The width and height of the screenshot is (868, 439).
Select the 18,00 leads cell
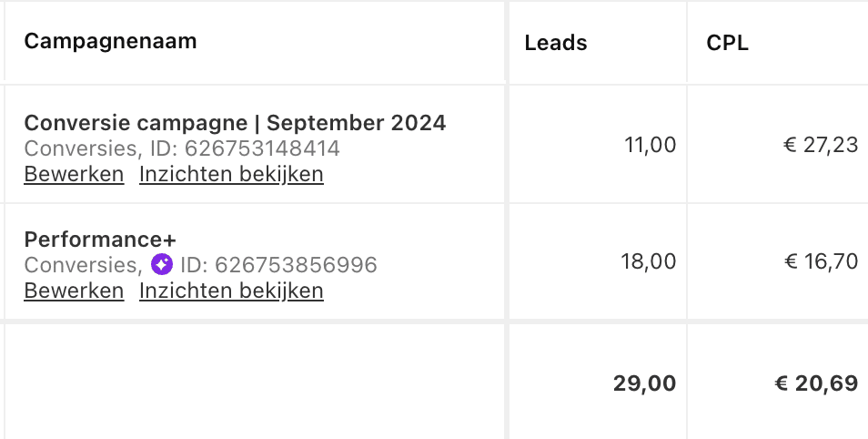coord(650,262)
